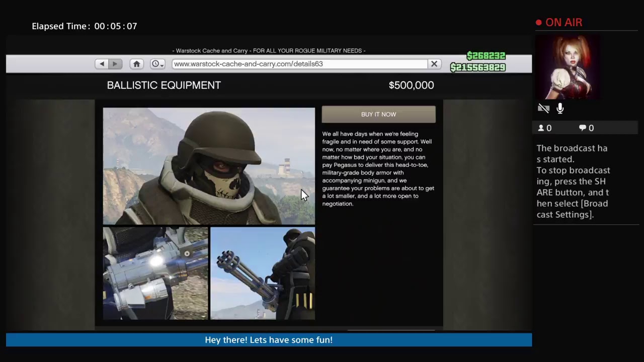Open the broadcaster avatar picture
This screenshot has height=362, width=644.
(x=568, y=67)
